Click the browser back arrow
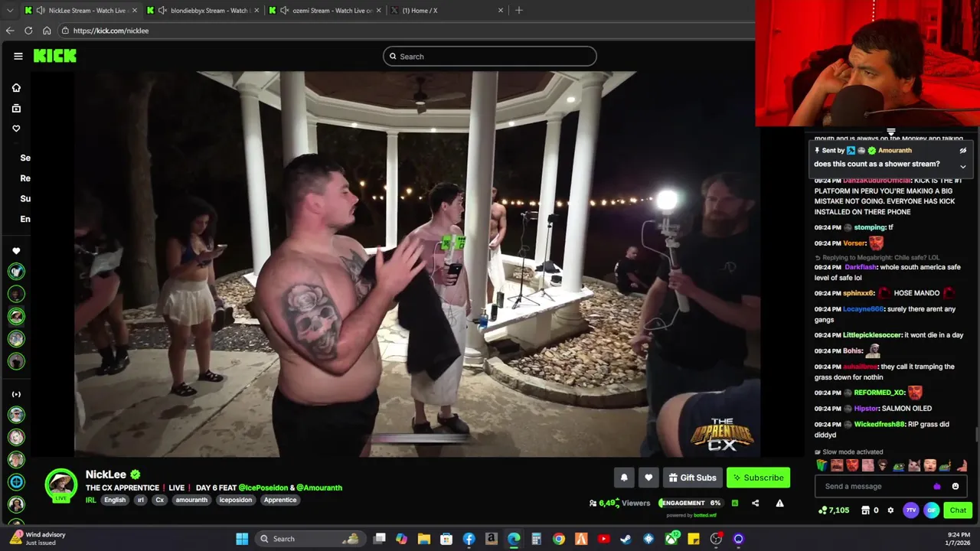The image size is (980, 551). pyautogui.click(x=10, y=31)
